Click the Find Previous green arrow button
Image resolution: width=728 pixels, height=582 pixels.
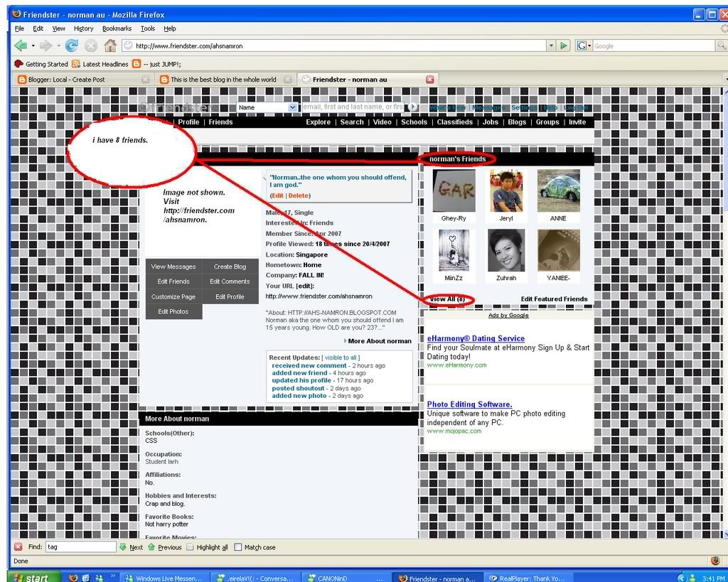164,547
